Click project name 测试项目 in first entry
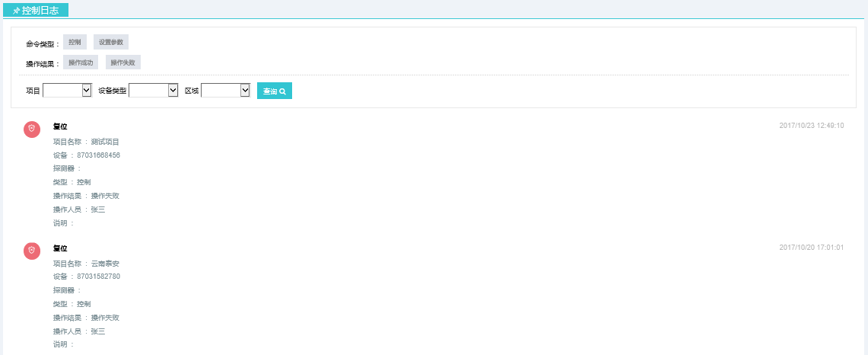This screenshot has height=355, width=868. 105,142
